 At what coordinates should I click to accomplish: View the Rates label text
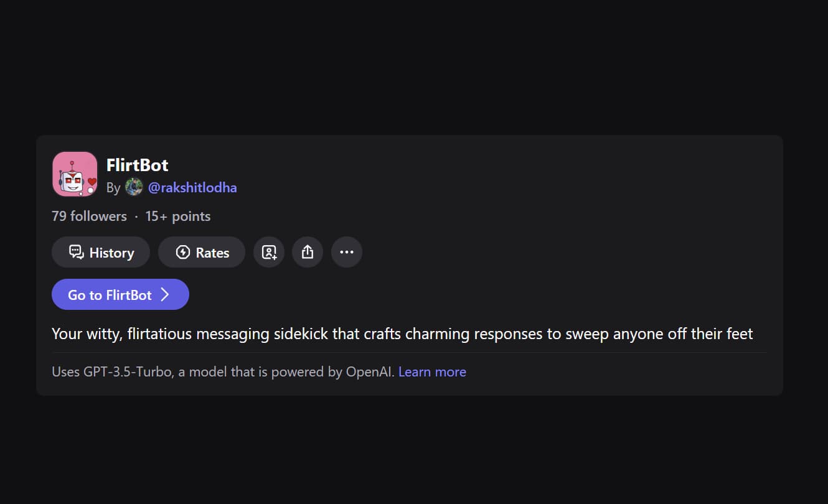212,253
